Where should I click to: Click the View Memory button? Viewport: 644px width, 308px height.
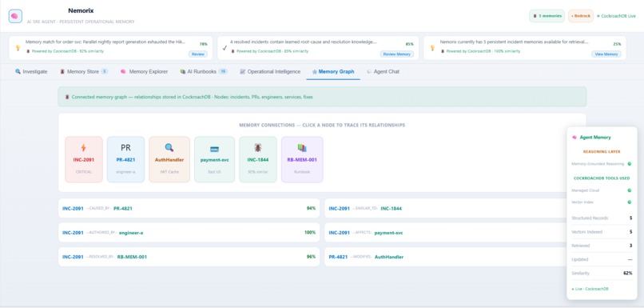pyautogui.click(x=606, y=54)
